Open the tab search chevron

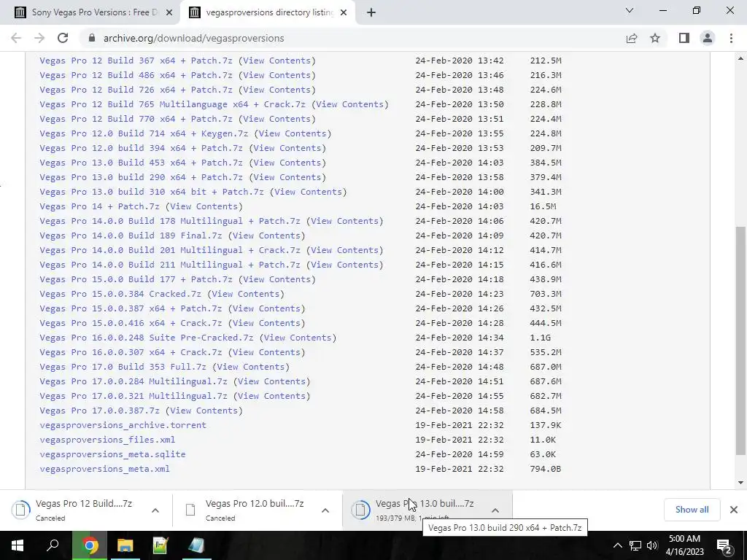(630, 10)
